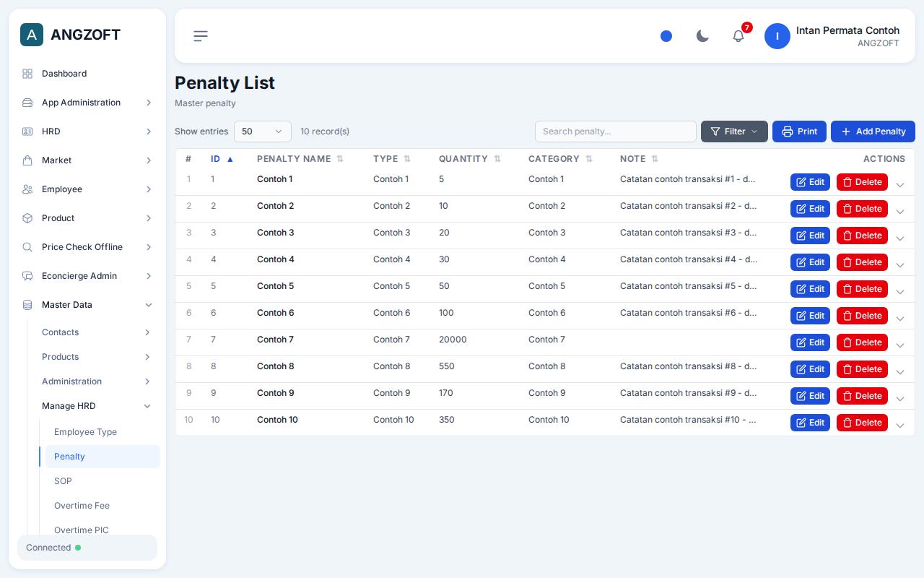
Task: Open the Dashboard menu item
Action: [x=87, y=74]
